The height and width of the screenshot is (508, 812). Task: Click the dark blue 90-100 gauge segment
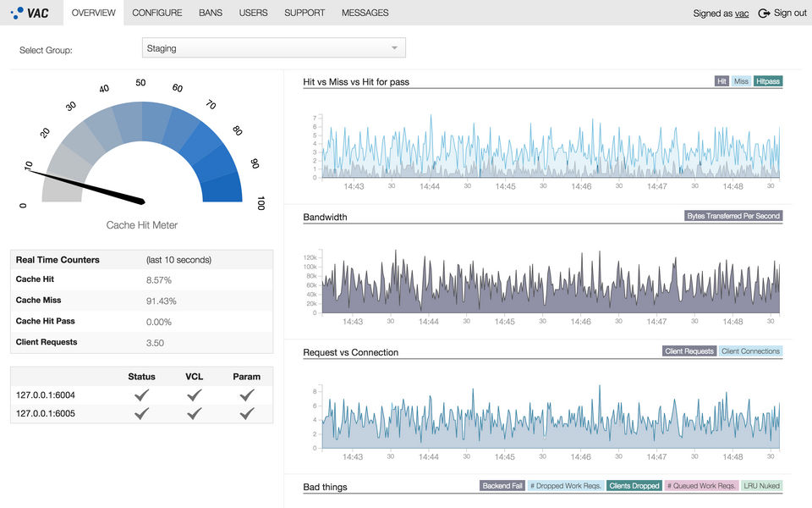[222, 188]
